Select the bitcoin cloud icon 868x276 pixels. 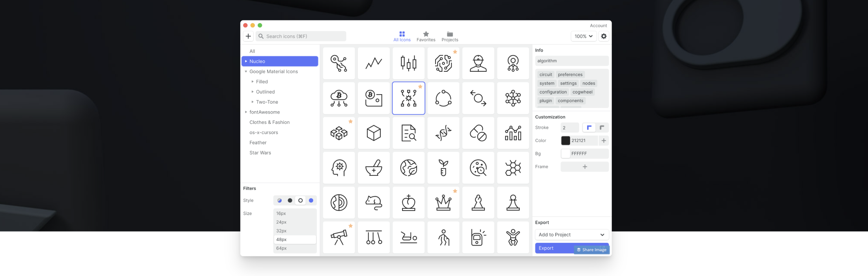coord(339,99)
